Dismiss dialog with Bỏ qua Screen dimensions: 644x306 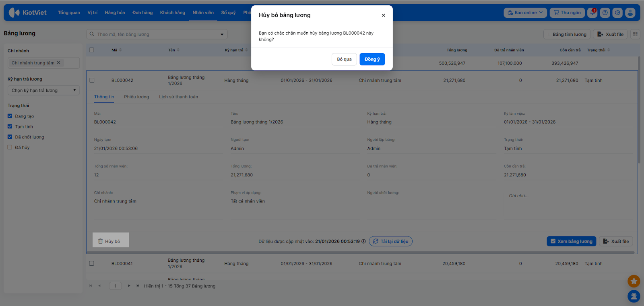(x=344, y=59)
